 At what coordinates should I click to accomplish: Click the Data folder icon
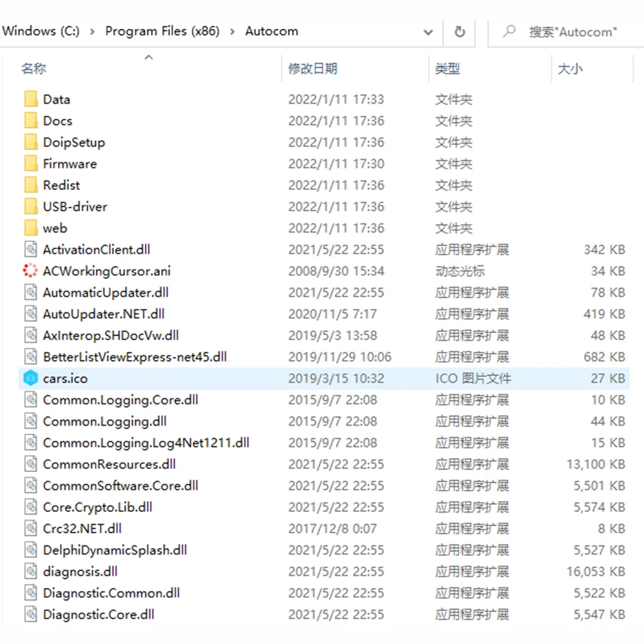[x=31, y=99]
